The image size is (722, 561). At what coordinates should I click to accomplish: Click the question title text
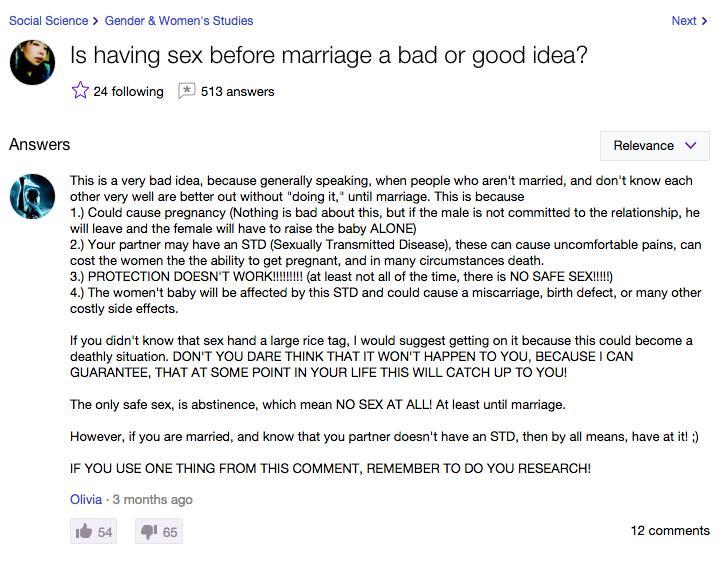[x=329, y=55]
